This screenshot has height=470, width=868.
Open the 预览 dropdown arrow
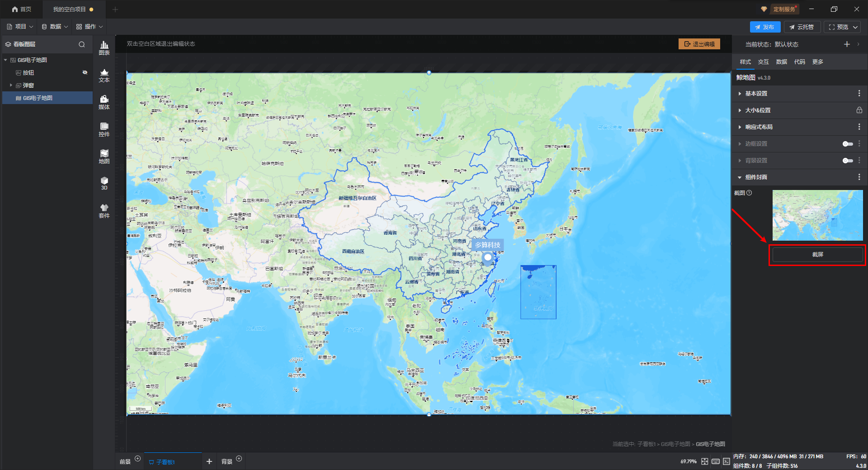pos(855,27)
